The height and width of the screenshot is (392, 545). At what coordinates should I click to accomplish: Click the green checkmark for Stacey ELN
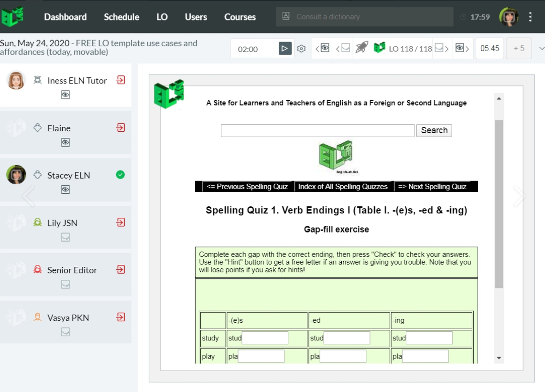coord(120,175)
